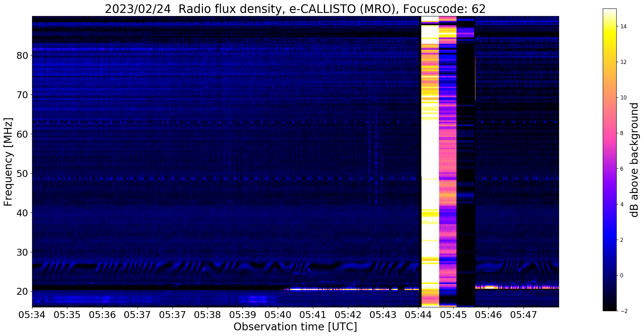Click the 05:39 time tick label
Image resolution: width=644 pixels, height=336 pixels.
point(243,314)
